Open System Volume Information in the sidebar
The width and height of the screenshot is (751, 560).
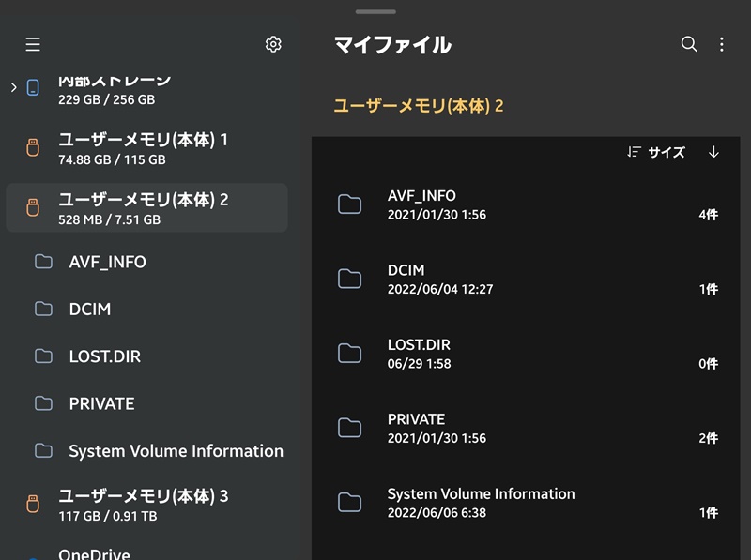176,451
